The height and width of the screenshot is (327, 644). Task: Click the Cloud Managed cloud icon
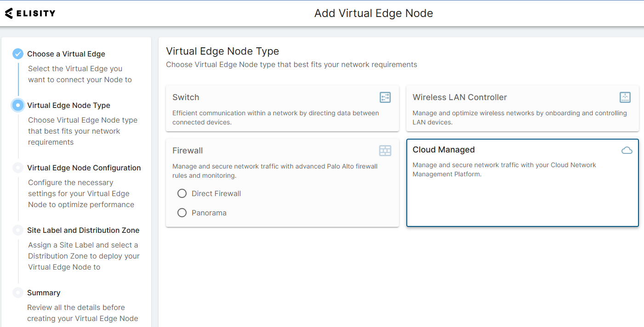coord(627,150)
